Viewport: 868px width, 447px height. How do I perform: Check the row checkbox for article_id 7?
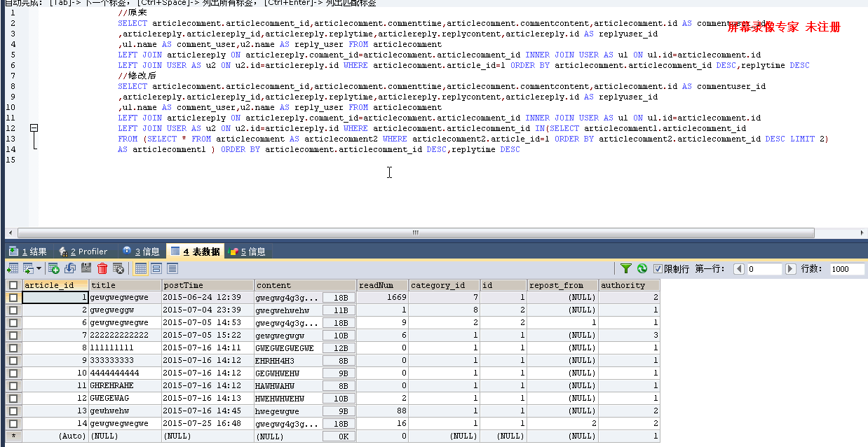click(13, 335)
